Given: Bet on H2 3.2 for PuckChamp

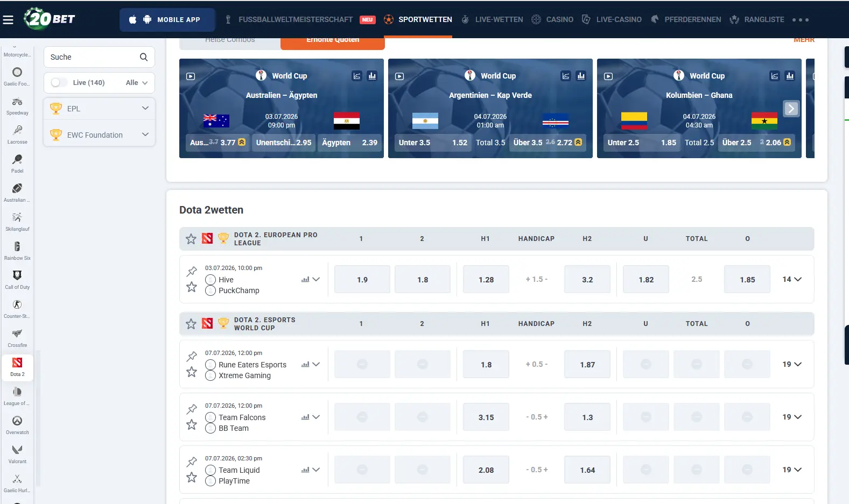Looking at the screenshot, I should point(587,279).
